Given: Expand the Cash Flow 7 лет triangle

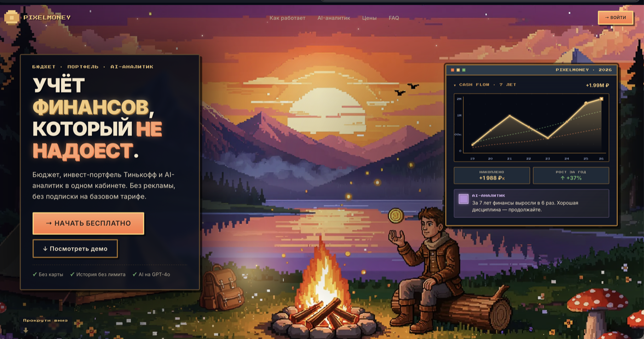Looking at the screenshot, I should click(455, 85).
